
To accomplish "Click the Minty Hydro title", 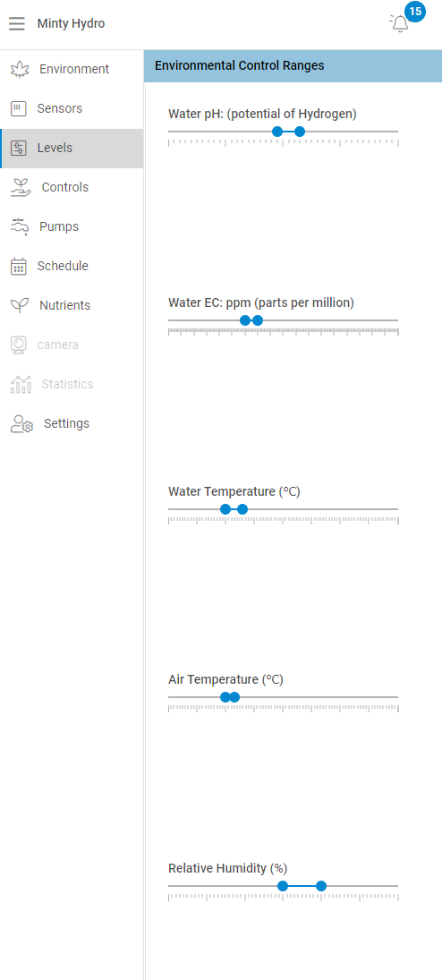I will (x=72, y=24).
